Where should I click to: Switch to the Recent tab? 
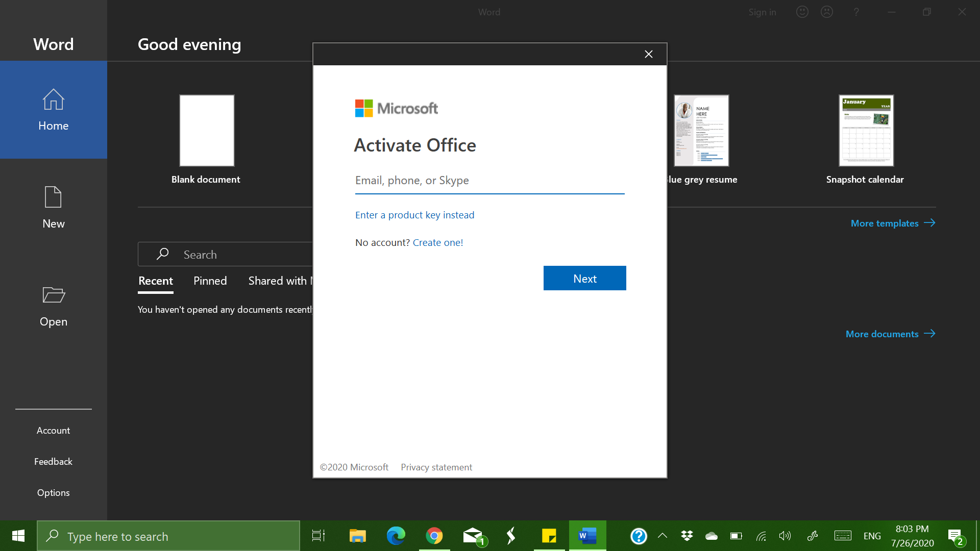pyautogui.click(x=155, y=281)
